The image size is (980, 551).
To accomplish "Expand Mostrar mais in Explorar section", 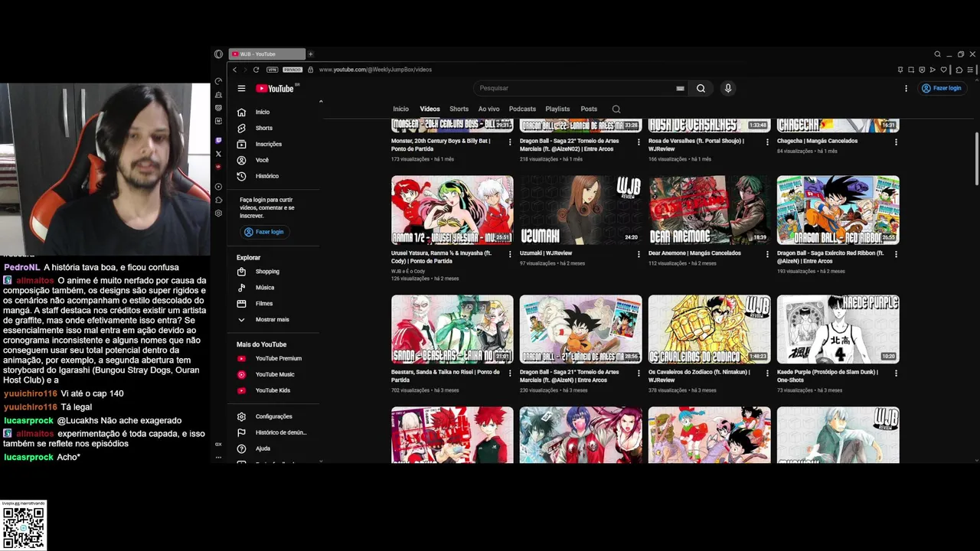I will coord(272,320).
